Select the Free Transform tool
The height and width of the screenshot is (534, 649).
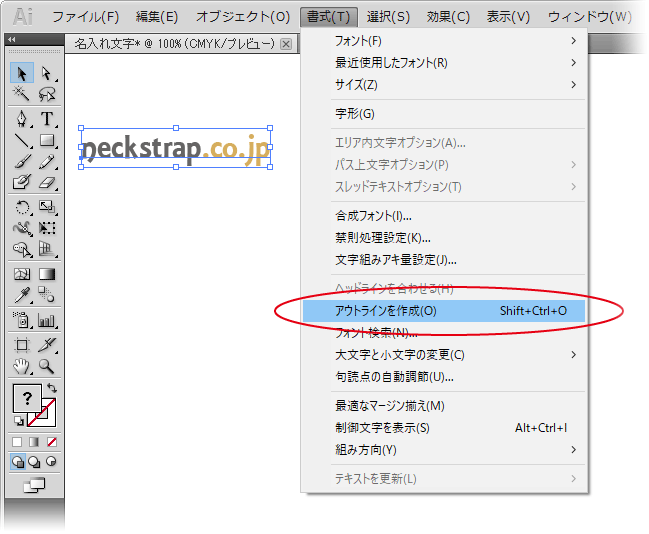[x=47, y=228]
